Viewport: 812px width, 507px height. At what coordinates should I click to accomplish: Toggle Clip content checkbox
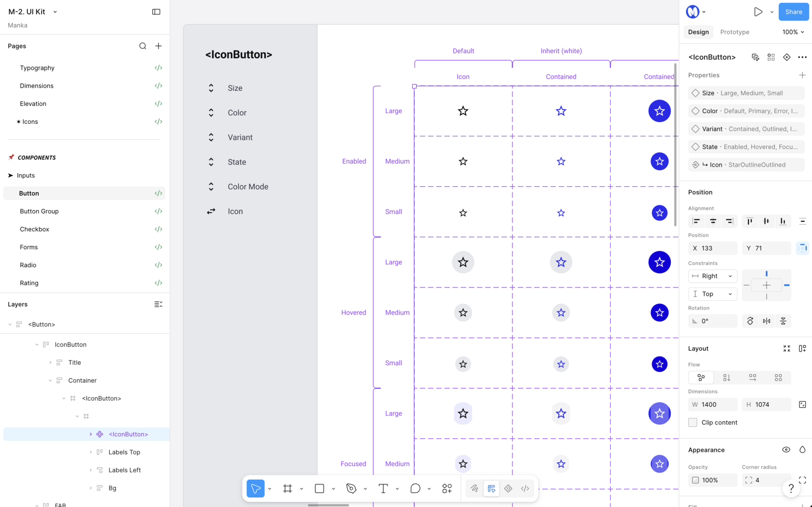coord(693,422)
